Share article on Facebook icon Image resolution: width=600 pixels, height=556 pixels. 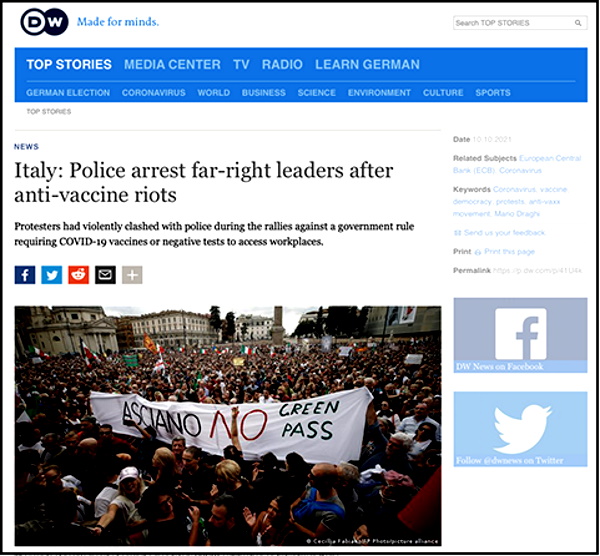tap(25, 275)
